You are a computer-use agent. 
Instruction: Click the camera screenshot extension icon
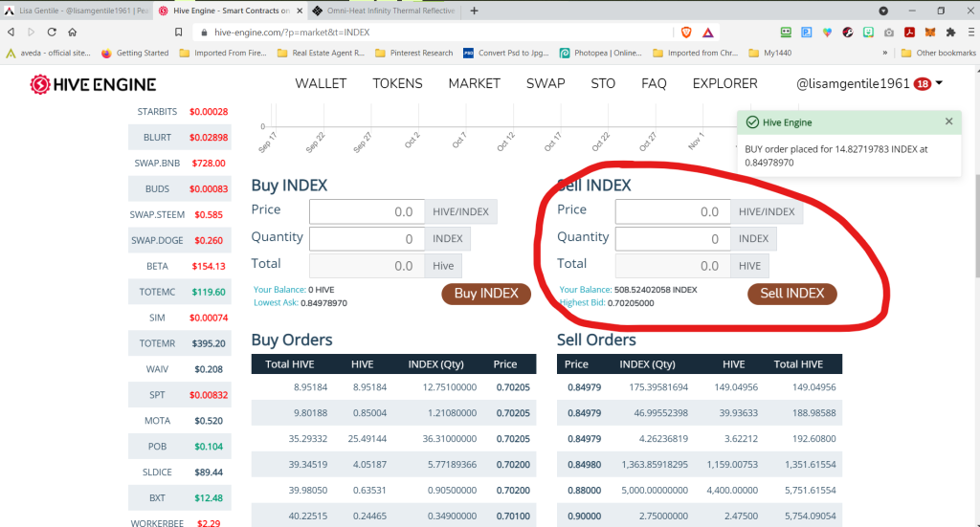pos(889,32)
